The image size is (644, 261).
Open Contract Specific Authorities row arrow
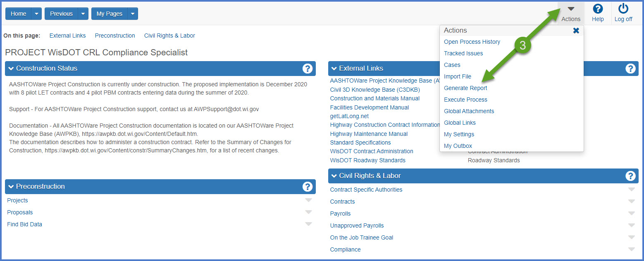click(631, 190)
